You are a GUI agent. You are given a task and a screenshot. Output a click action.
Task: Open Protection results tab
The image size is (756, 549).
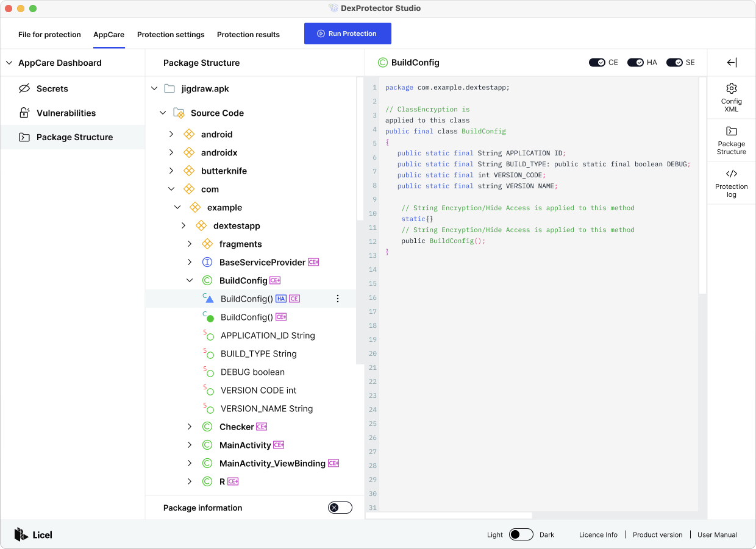pyautogui.click(x=248, y=35)
